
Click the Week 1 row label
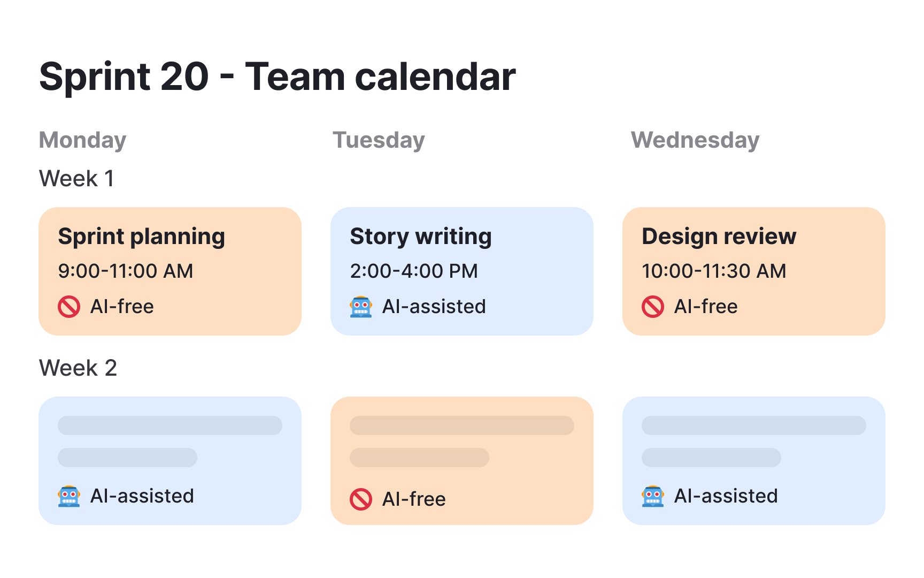(76, 179)
